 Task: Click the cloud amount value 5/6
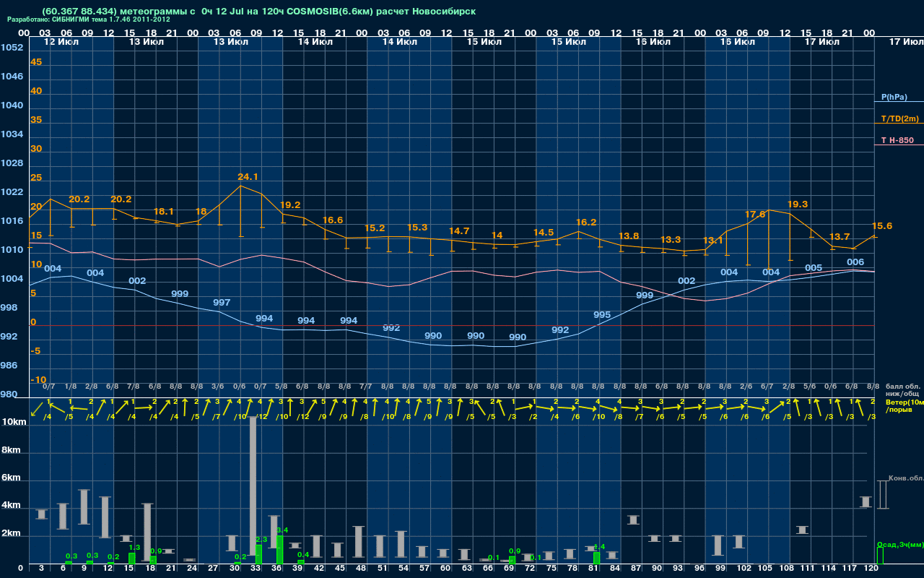click(810, 387)
